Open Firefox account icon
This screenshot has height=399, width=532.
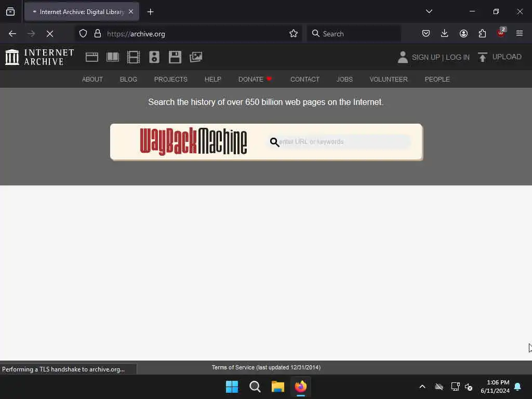tap(463, 34)
